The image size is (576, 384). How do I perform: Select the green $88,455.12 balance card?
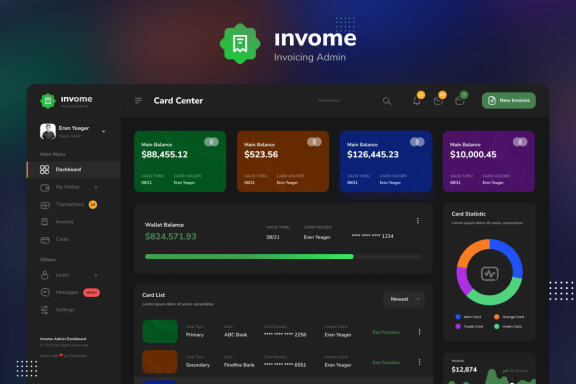coord(180,161)
